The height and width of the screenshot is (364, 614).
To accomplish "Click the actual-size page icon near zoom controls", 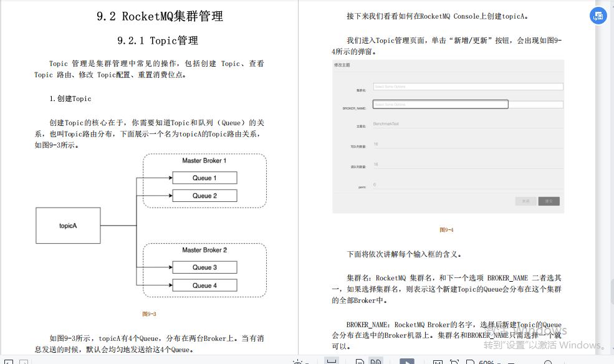I will (439, 360).
